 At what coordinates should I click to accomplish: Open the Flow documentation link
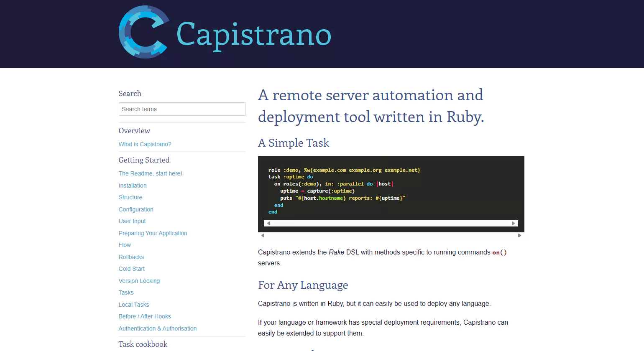point(125,245)
